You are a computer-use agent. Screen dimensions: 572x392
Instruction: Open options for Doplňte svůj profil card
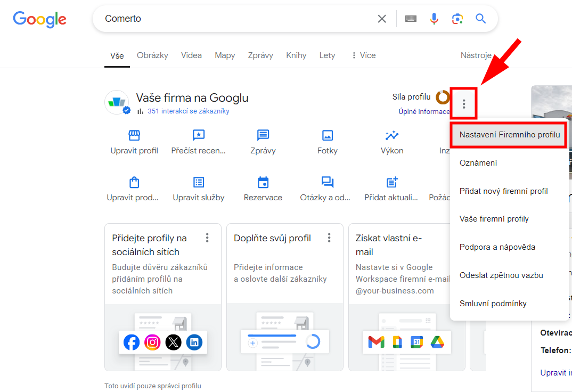pos(329,238)
